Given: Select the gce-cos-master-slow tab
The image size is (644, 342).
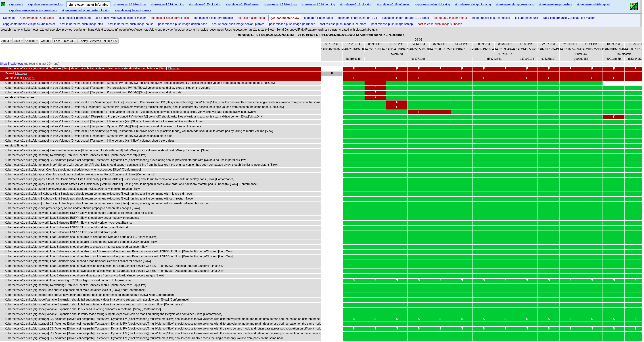Looking at the screenshot, I should pos(285,18).
